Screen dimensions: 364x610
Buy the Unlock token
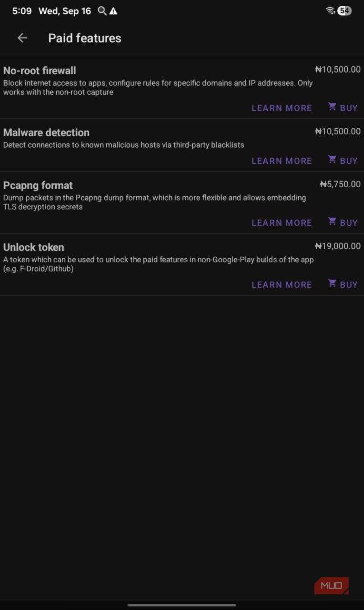coord(343,285)
